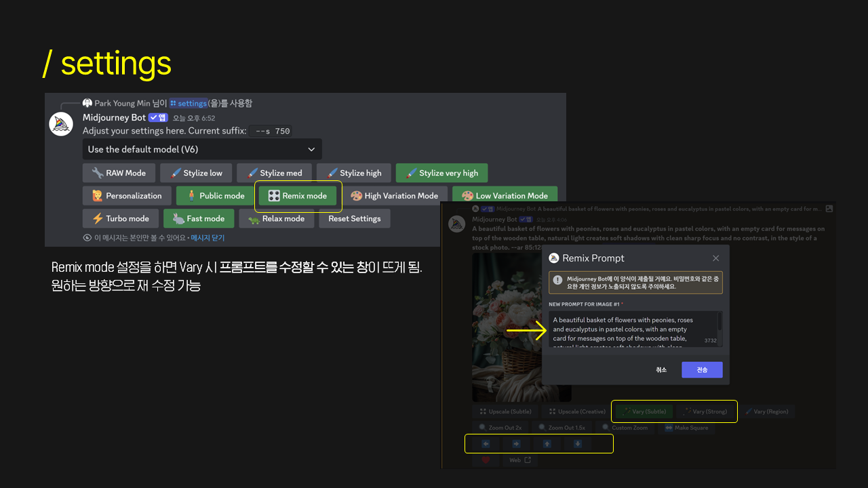Viewport: 868px width, 488px height.
Task: Toggle Fast mode
Action: [199, 218]
